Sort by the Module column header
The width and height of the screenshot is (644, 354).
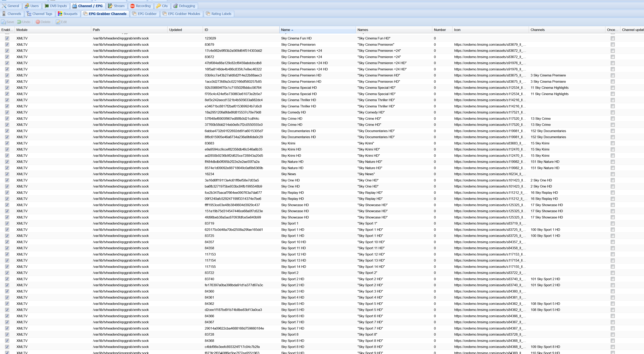tap(53, 30)
